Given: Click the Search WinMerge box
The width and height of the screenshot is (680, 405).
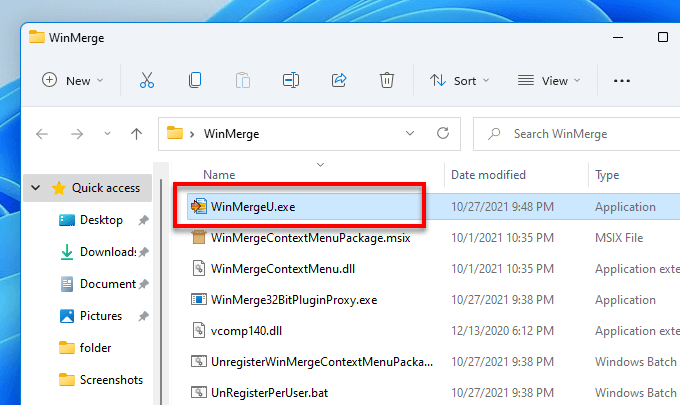Looking at the screenshot, I should [577, 134].
